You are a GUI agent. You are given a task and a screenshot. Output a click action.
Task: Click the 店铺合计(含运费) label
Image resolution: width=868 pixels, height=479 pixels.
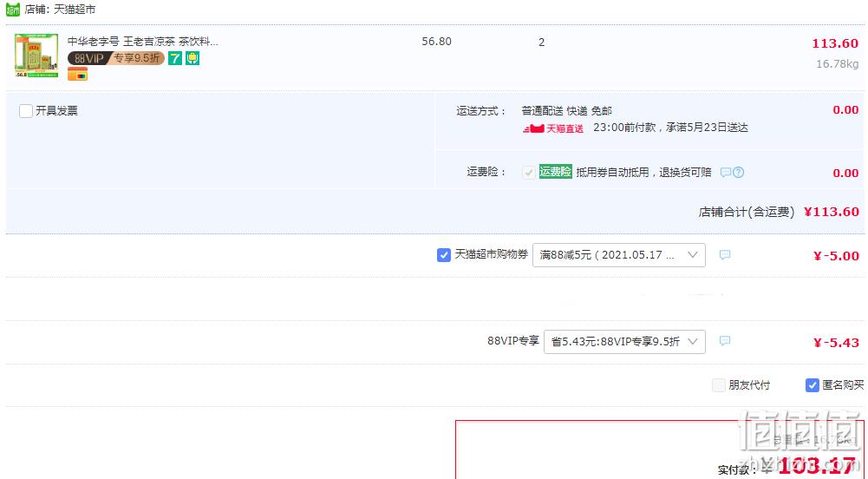pyautogui.click(x=747, y=212)
